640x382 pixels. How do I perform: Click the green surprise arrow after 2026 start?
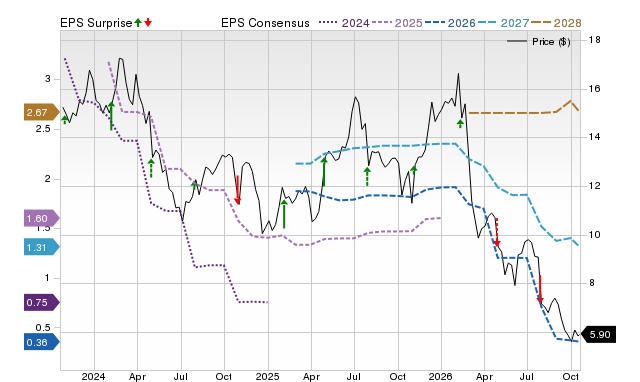(460, 123)
